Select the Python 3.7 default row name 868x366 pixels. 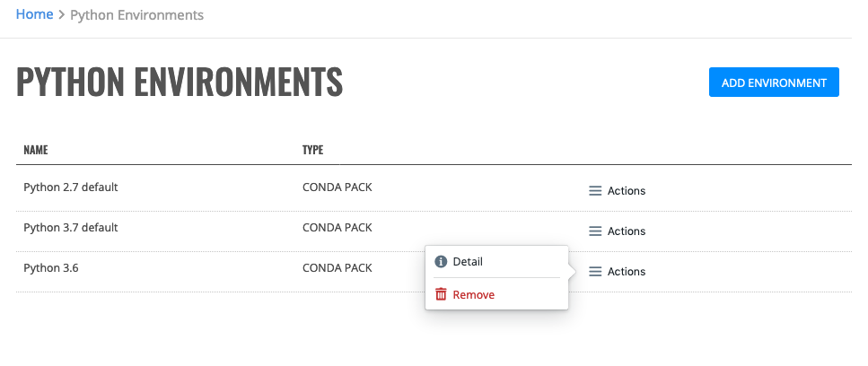[x=70, y=227]
